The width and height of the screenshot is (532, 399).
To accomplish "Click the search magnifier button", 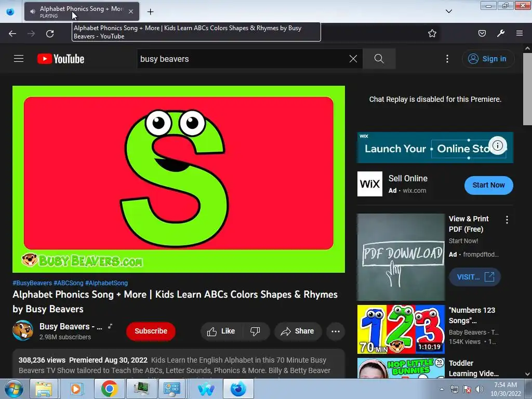I will (x=379, y=59).
